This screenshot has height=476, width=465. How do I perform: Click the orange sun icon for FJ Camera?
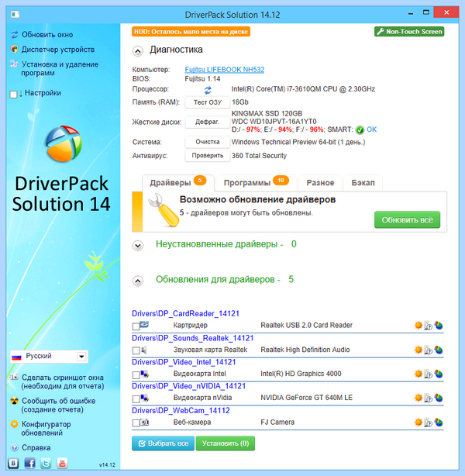pos(418,422)
